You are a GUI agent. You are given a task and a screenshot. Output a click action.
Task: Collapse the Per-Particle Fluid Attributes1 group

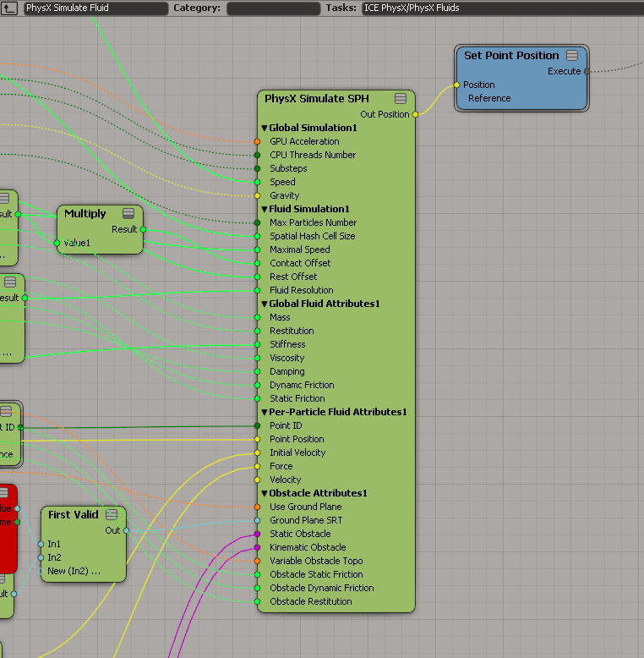click(x=265, y=412)
